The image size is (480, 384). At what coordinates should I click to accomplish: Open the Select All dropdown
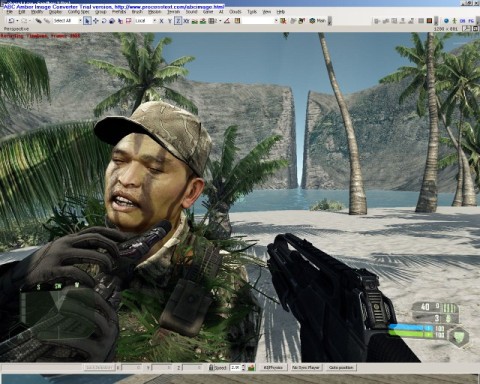(x=68, y=21)
